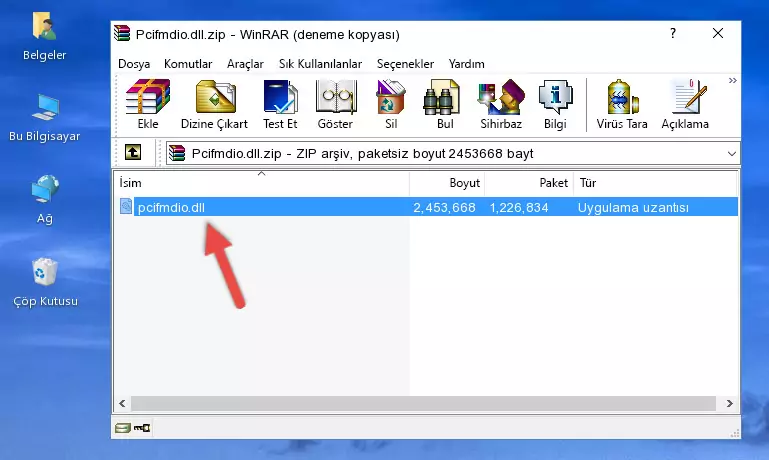This screenshot has width=769, height=460.
Task: Open the Seçenekler menu
Action: point(405,64)
